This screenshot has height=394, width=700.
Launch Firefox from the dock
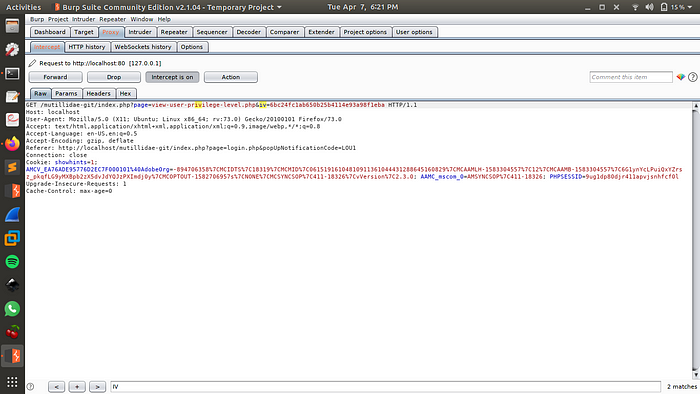(x=12, y=144)
